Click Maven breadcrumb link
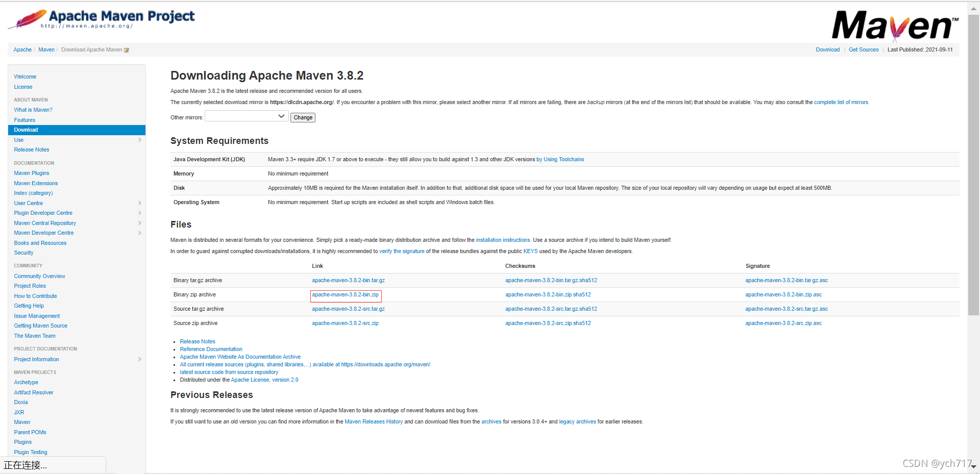The image size is (980, 474). [x=46, y=49]
